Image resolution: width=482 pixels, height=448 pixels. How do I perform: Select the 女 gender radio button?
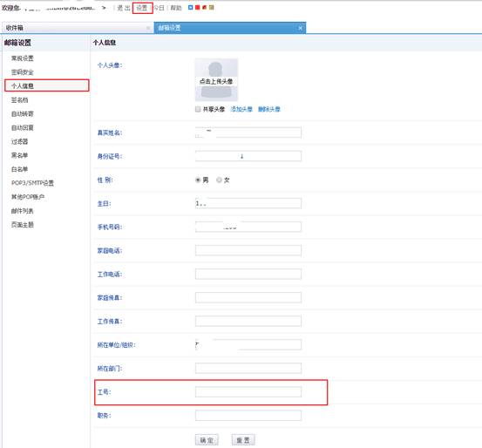pyautogui.click(x=219, y=180)
